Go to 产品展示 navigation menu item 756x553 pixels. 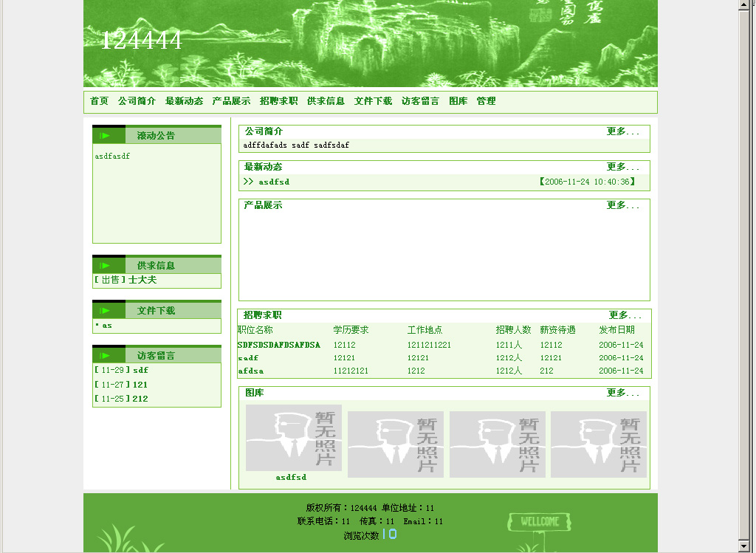coord(231,101)
